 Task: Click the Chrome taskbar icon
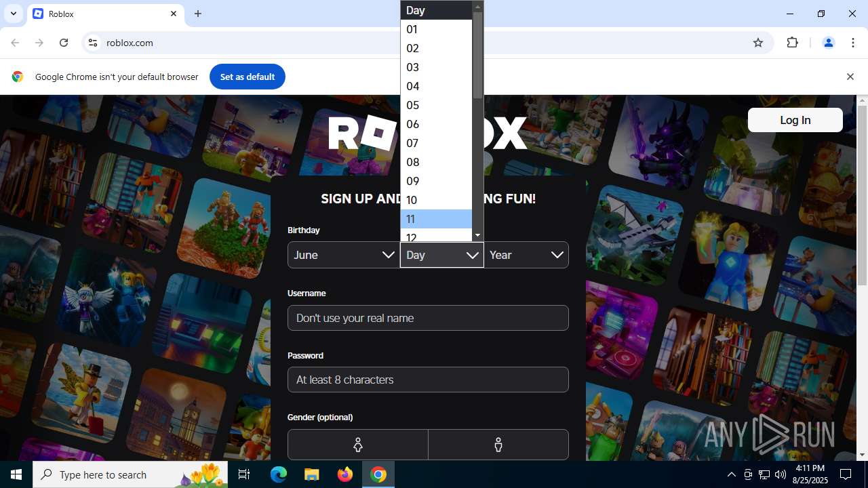coord(378,474)
